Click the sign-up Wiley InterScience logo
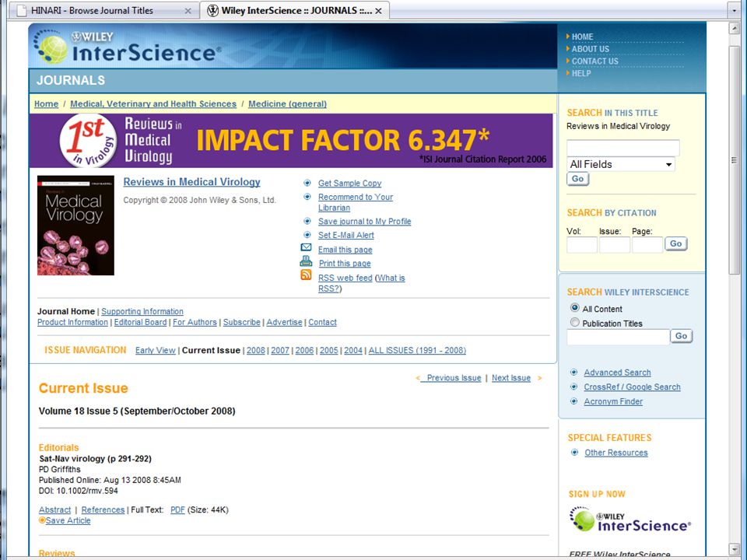Image resolution: width=747 pixels, height=560 pixels. pyautogui.click(x=630, y=520)
